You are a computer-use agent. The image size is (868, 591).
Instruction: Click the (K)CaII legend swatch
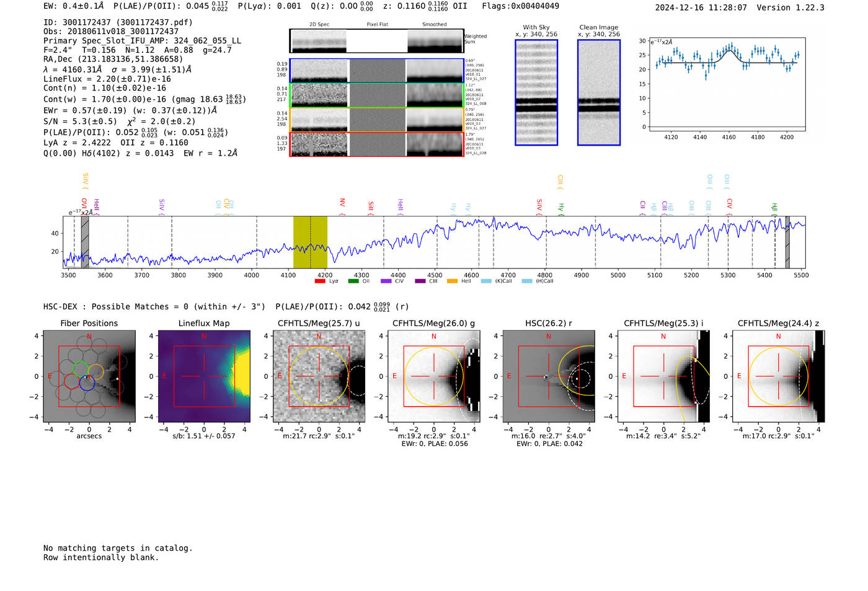click(486, 282)
